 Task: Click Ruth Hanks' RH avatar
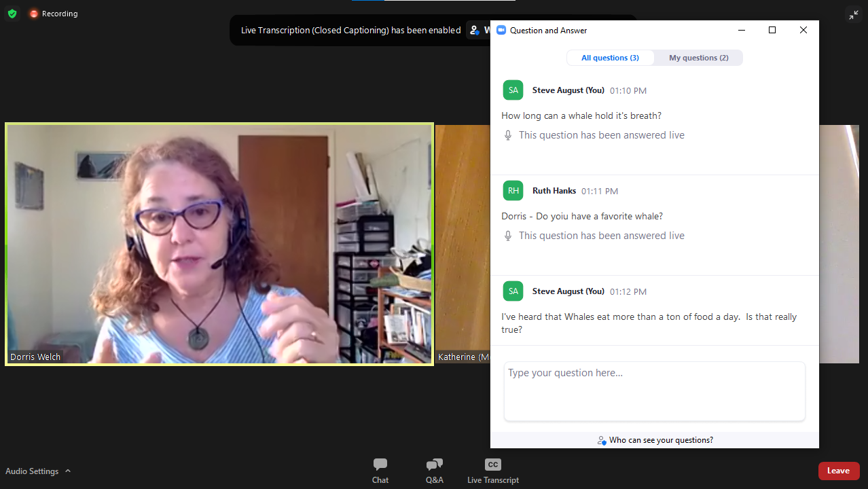point(513,191)
